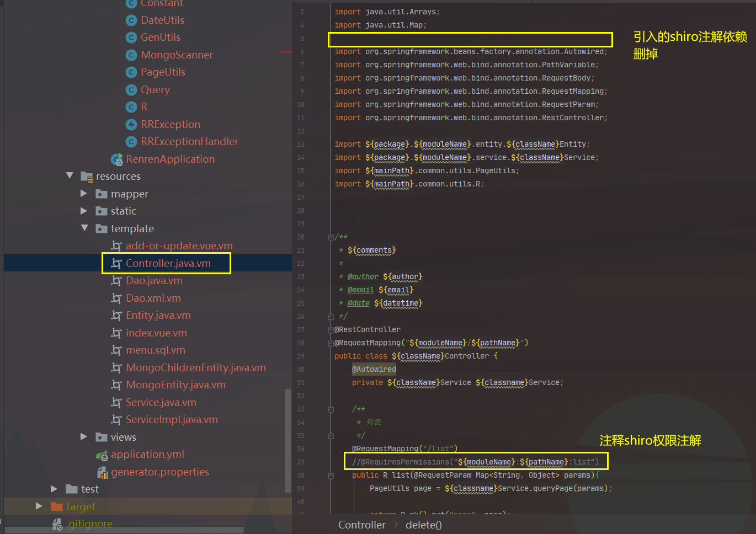The height and width of the screenshot is (534, 756).
Task: Open Dao.xml.vm in the project tree
Action: click(x=153, y=298)
